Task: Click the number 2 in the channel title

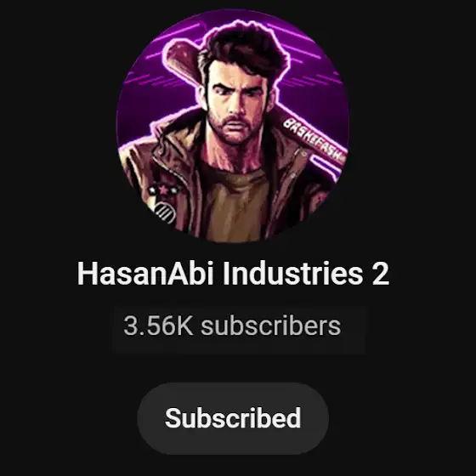Action: pos(381,274)
